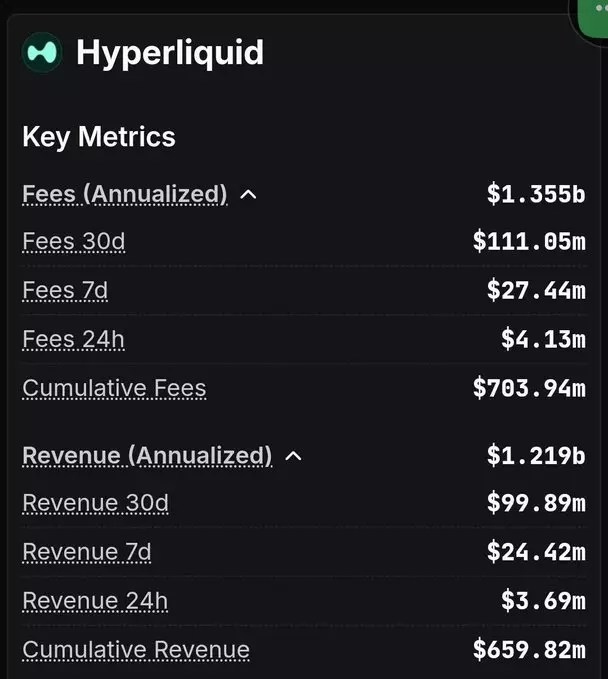Click the Hyperliquid title text
608x679 pixels.
pos(170,53)
